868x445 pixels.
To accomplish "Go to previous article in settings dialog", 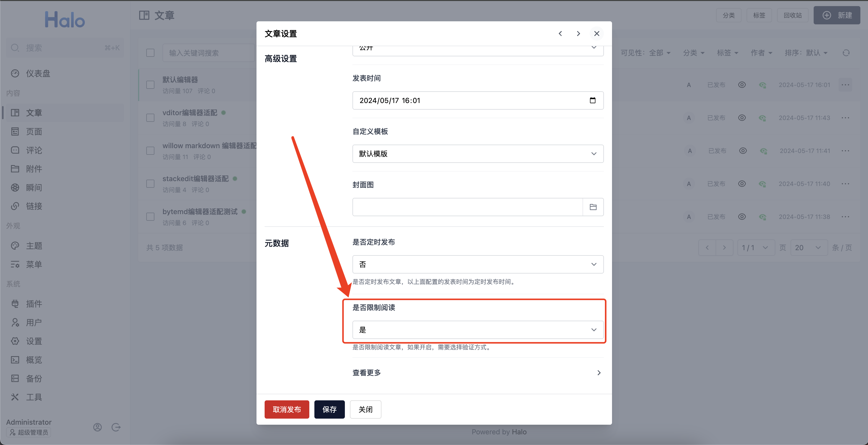I will (x=560, y=34).
